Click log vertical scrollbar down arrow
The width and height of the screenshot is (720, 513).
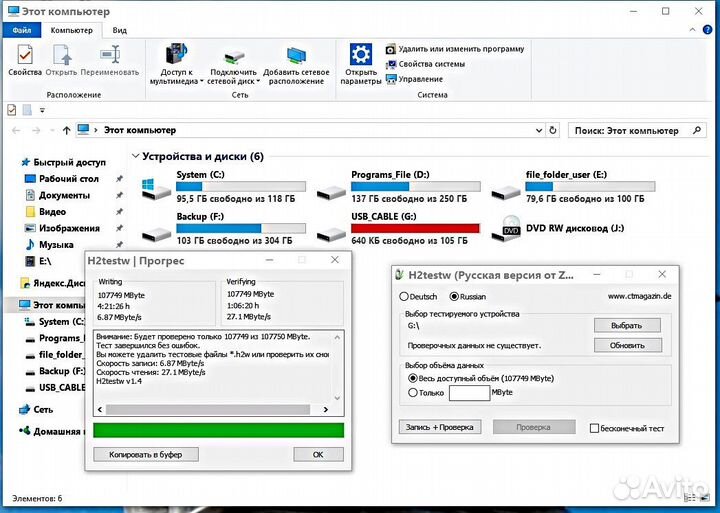[x=338, y=398]
